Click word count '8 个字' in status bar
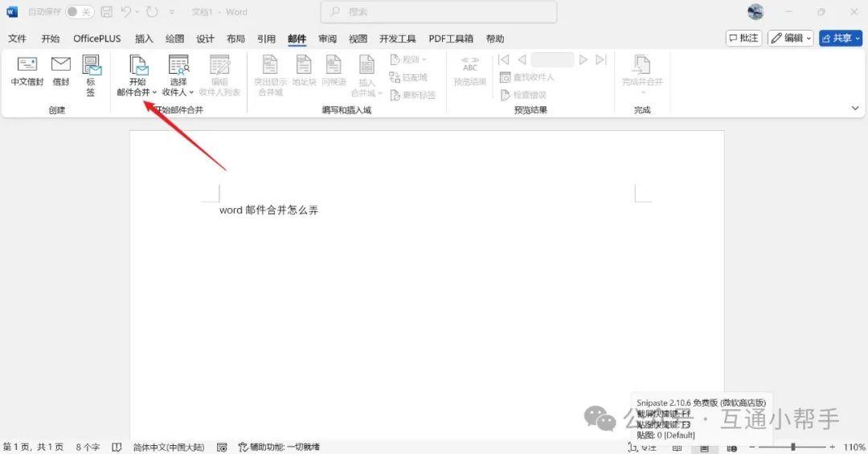The width and height of the screenshot is (868, 454). pos(88,447)
